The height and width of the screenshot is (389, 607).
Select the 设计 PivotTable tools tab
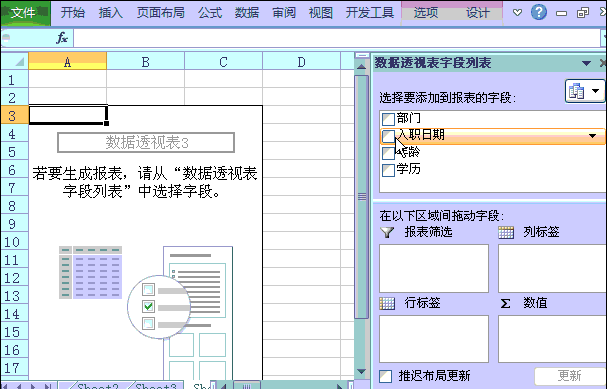pyautogui.click(x=477, y=13)
